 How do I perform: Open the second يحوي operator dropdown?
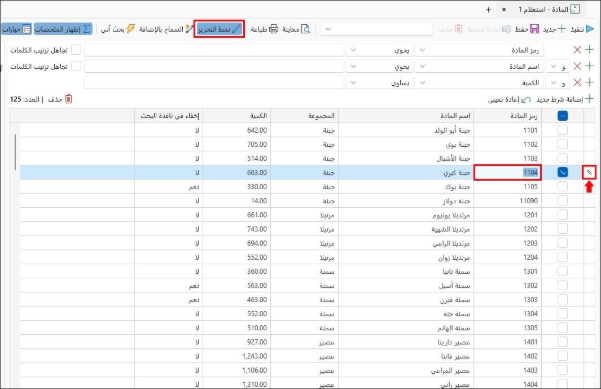353,66
